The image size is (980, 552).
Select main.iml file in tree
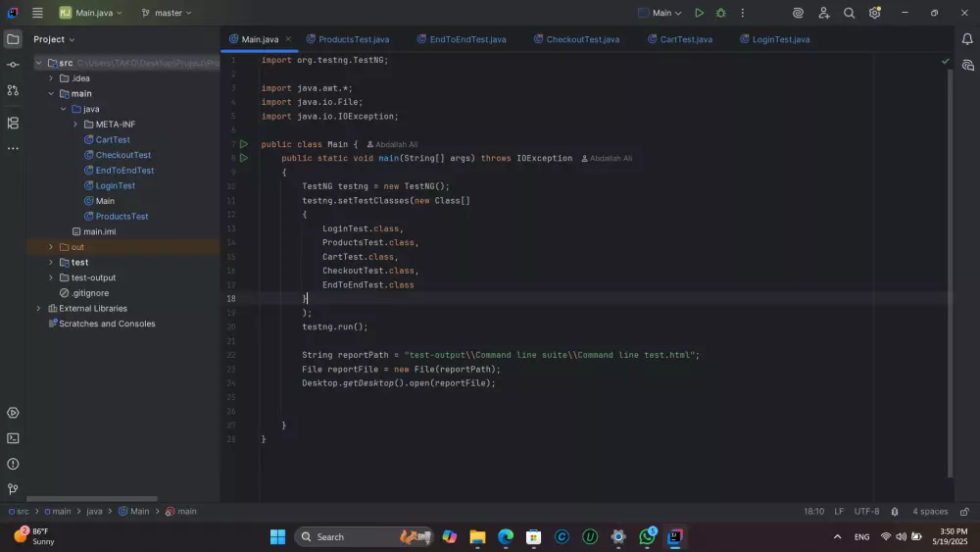[99, 231]
